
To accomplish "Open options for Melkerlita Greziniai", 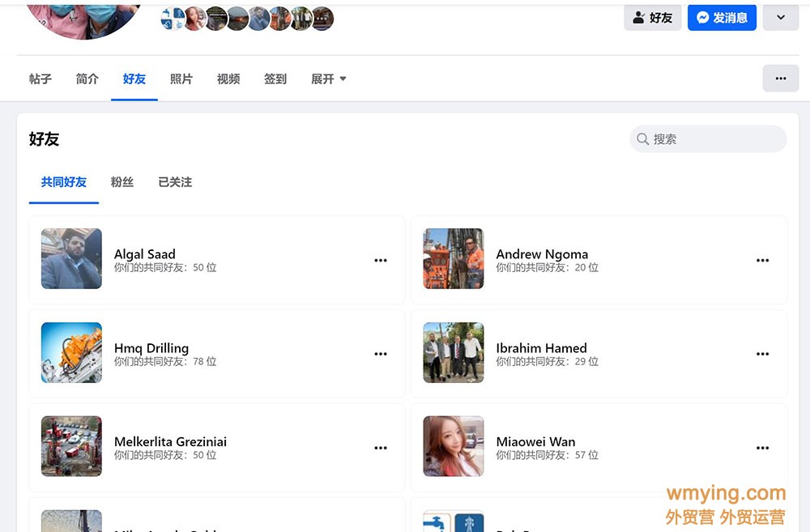I will tap(381, 448).
